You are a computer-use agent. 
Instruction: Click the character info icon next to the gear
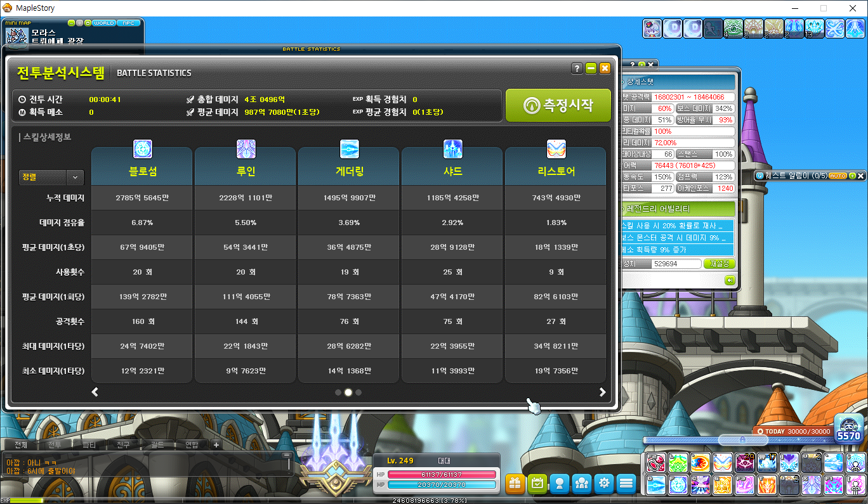pos(559,483)
